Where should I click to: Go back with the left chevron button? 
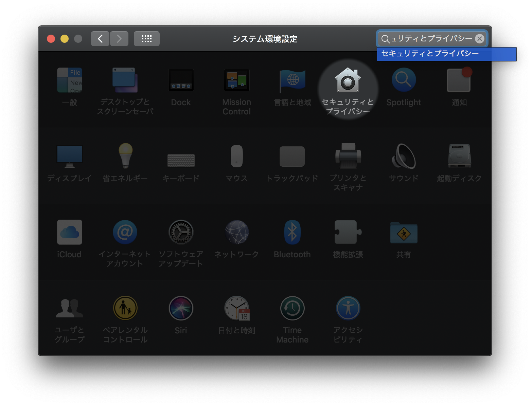[x=100, y=39]
